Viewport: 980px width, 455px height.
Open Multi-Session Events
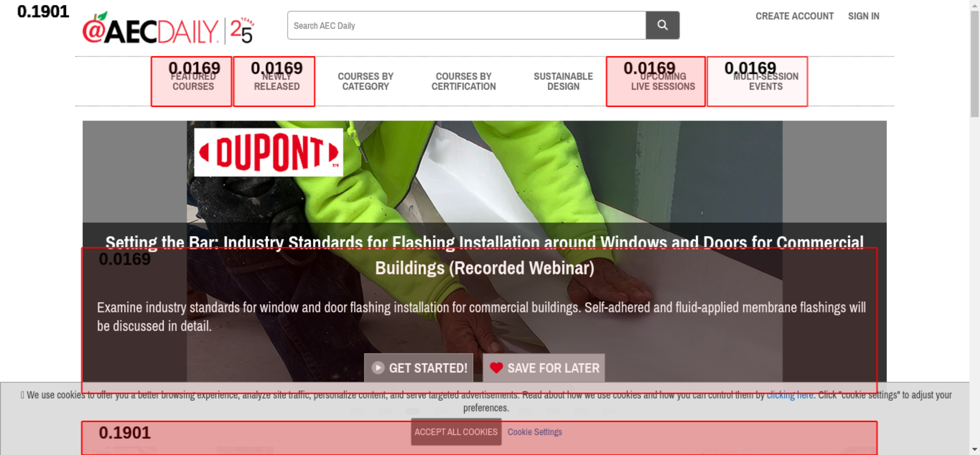point(766,81)
